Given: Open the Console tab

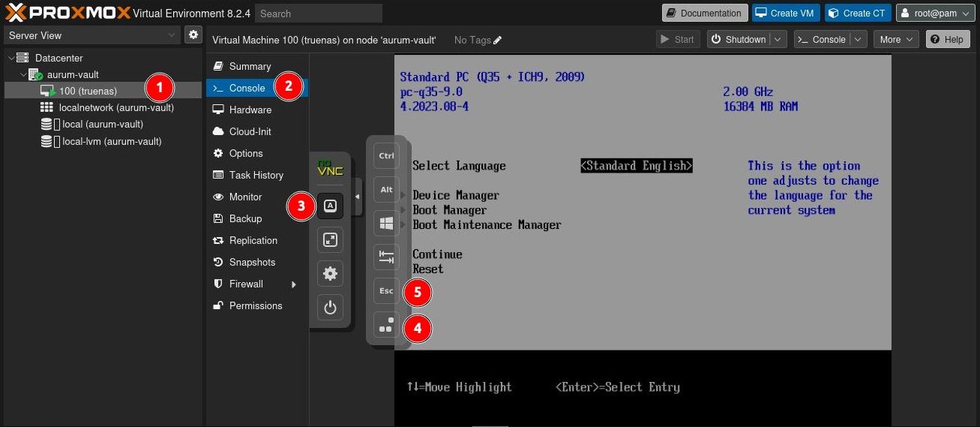Looking at the screenshot, I should 257,88.
